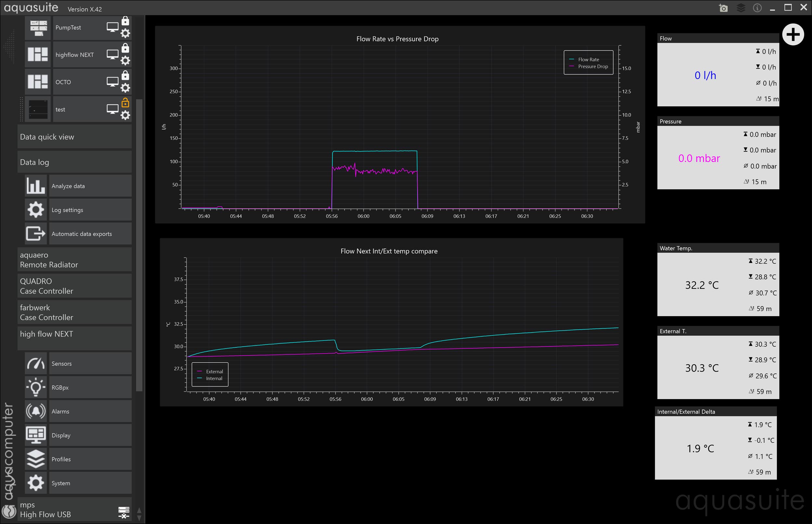Open the info icon in title bar
This screenshot has width=812, height=524.
757,8
